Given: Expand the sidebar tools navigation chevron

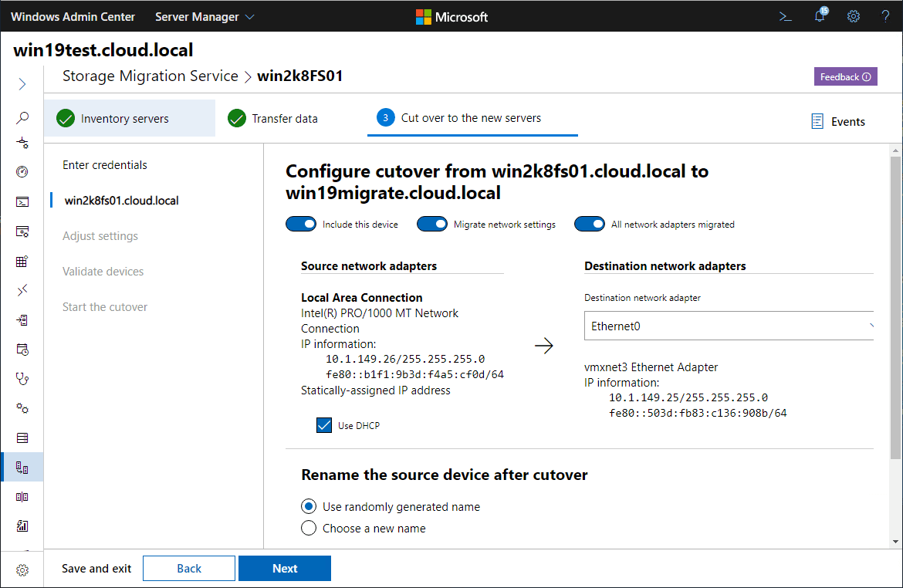Looking at the screenshot, I should [22, 84].
